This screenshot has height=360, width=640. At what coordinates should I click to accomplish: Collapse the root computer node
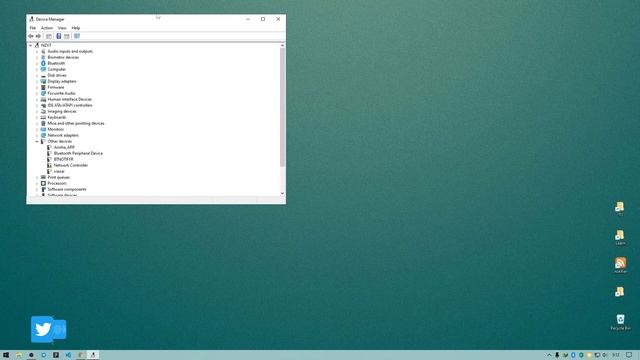point(31,45)
